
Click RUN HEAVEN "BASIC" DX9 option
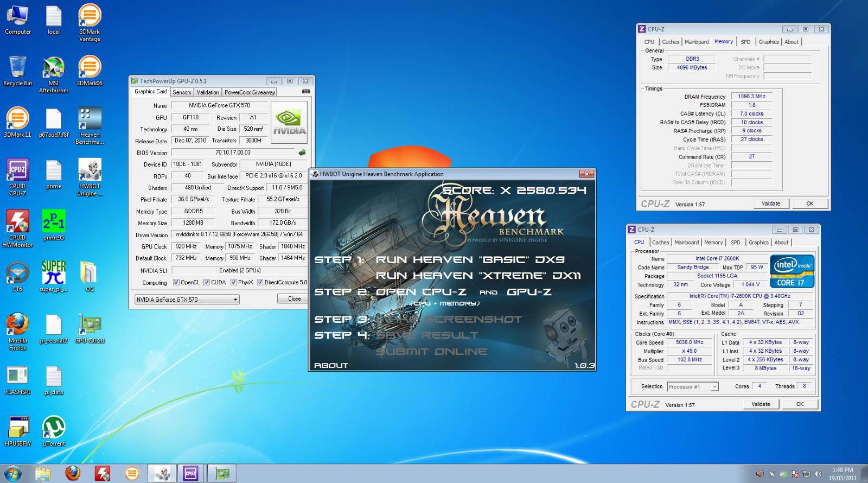pos(470,259)
